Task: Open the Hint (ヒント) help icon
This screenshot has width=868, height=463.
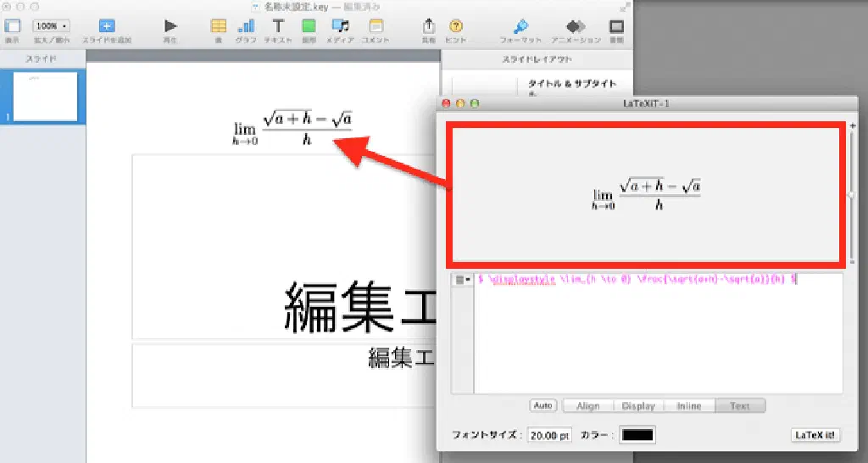Action: click(x=456, y=26)
